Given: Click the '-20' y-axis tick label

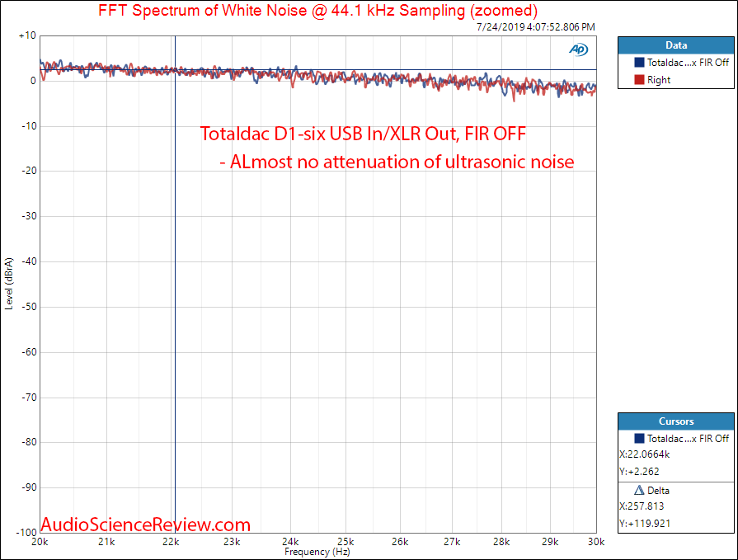Looking at the screenshot, I should coord(29,171).
